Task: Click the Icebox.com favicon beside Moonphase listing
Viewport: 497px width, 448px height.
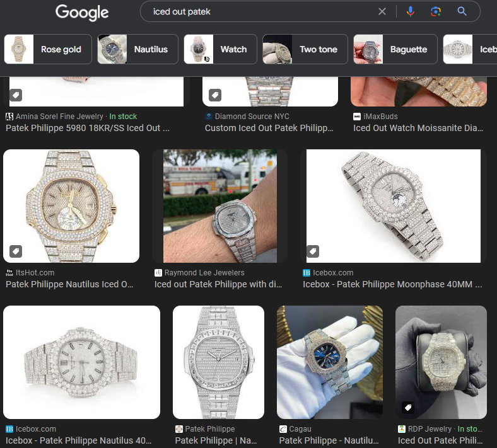Action: coord(307,273)
